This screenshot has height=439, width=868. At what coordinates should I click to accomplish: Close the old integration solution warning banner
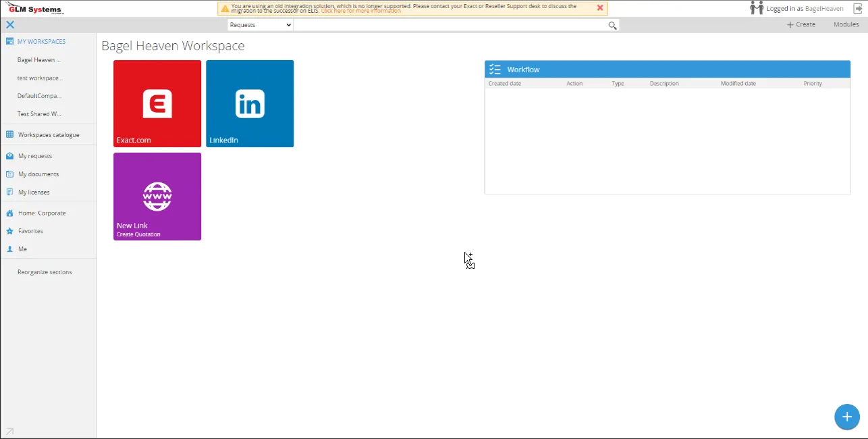tap(600, 8)
